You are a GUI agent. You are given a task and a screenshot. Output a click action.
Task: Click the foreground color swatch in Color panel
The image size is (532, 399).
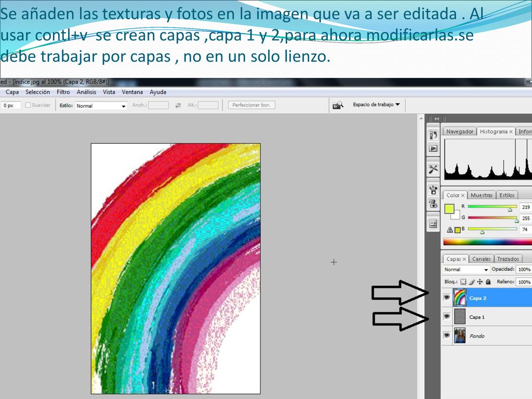449,208
